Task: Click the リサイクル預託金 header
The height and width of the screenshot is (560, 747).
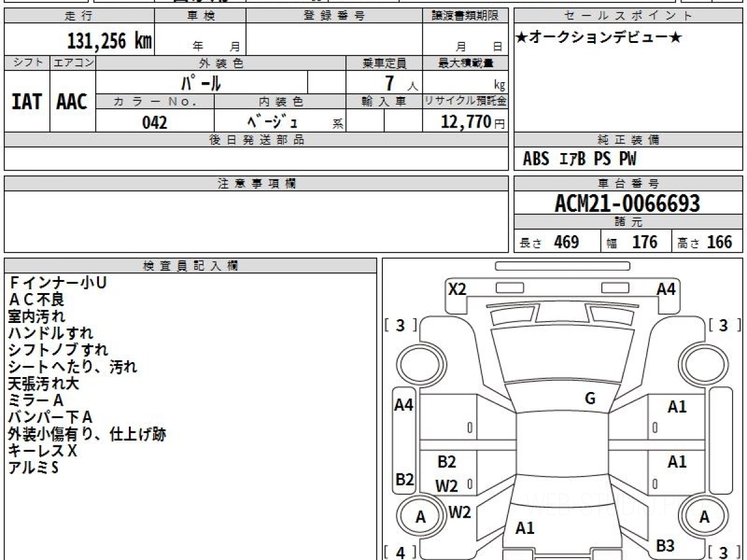Action: pos(466,101)
